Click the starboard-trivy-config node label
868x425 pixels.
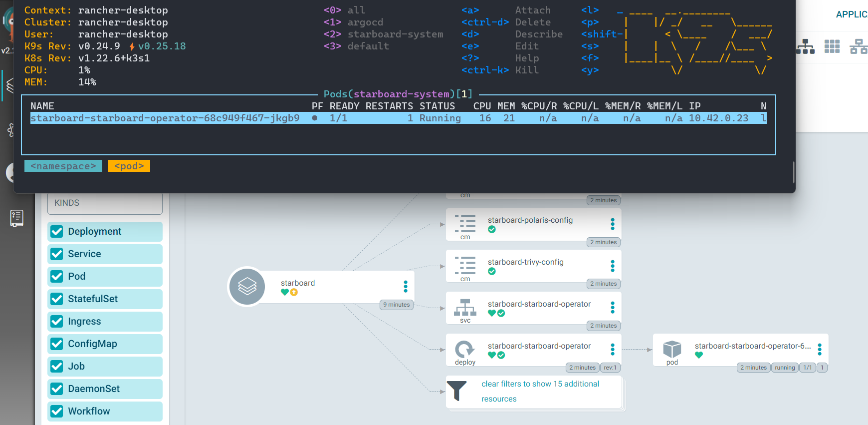(526, 262)
